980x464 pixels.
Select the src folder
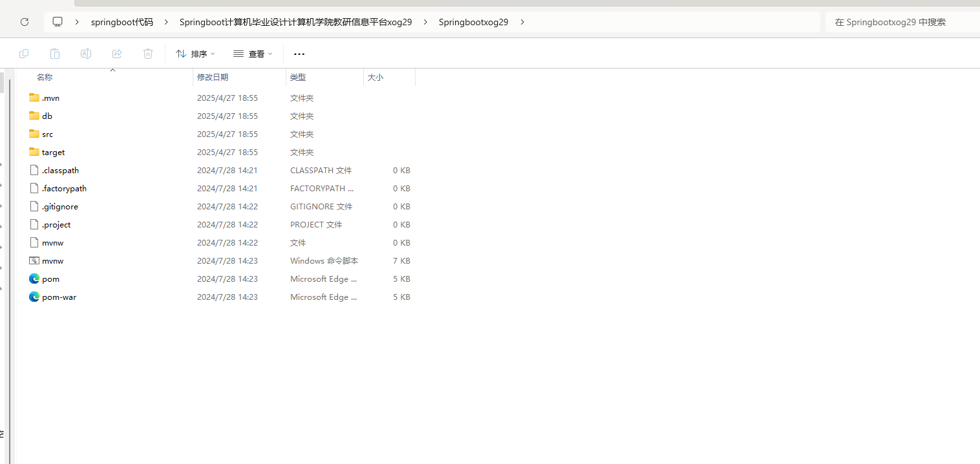click(x=47, y=134)
